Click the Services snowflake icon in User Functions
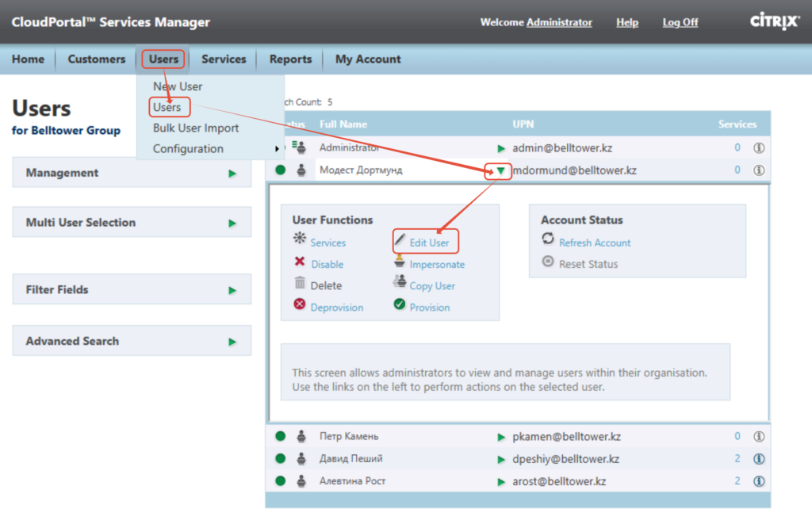 pos(299,239)
